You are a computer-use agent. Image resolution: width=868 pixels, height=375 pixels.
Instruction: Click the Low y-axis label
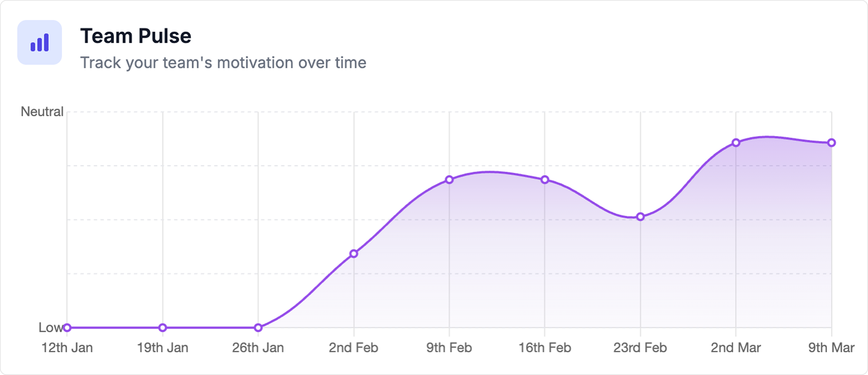point(50,328)
